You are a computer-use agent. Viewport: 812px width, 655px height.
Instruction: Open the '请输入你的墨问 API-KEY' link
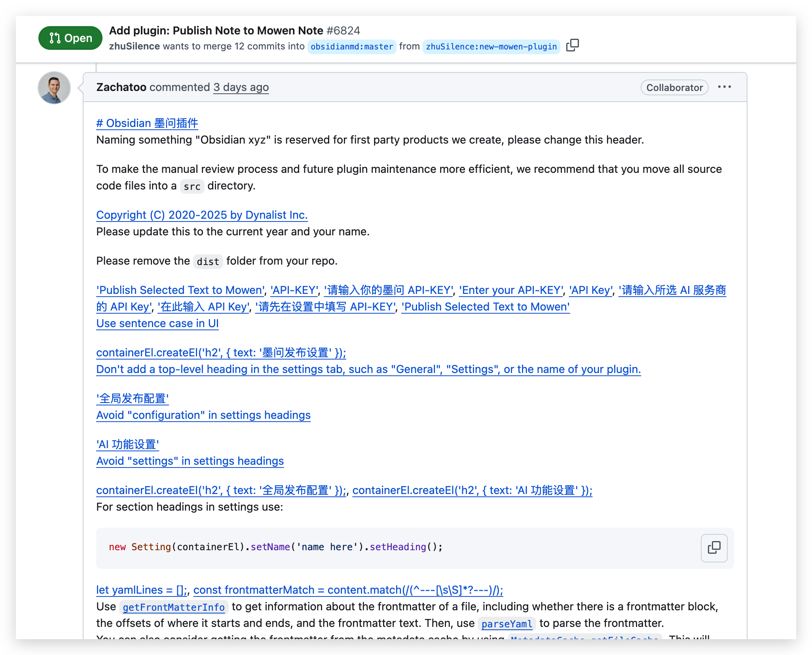click(389, 290)
